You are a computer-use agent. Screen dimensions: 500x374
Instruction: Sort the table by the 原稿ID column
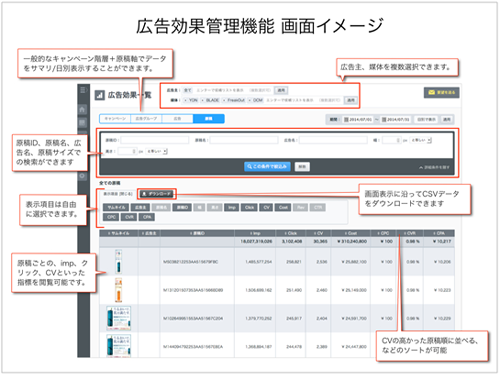[x=197, y=233]
